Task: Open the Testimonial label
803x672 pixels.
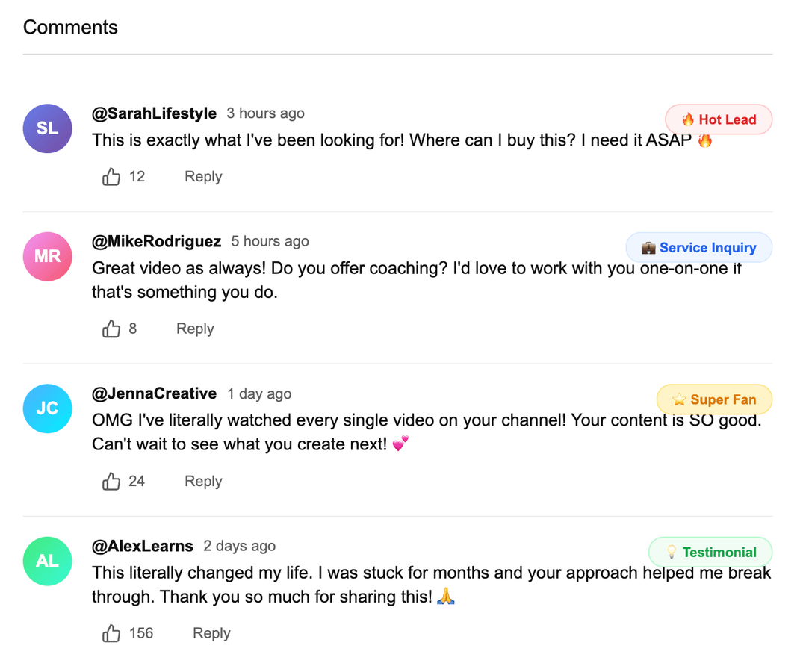Action: click(x=710, y=553)
